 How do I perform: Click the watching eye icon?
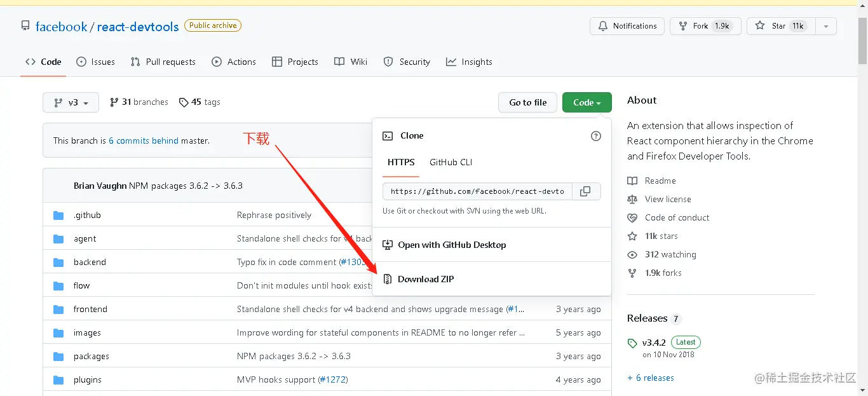pos(632,255)
